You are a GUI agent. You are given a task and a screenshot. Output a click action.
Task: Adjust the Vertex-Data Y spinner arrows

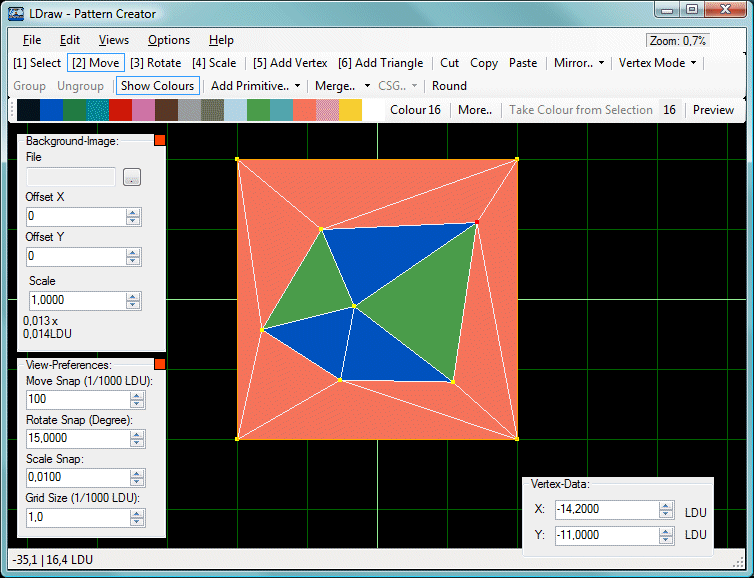666,536
